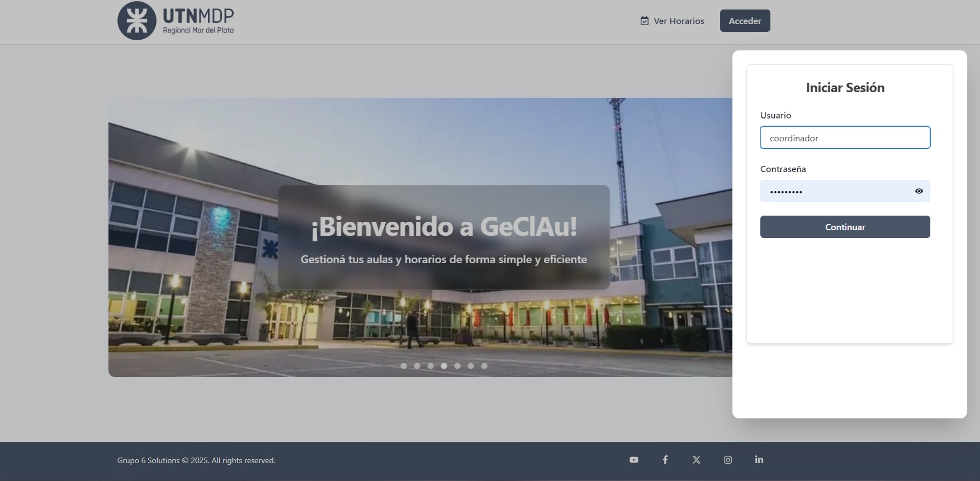Select the second carousel dot
The image size is (980, 481).
[x=417, y=366]
